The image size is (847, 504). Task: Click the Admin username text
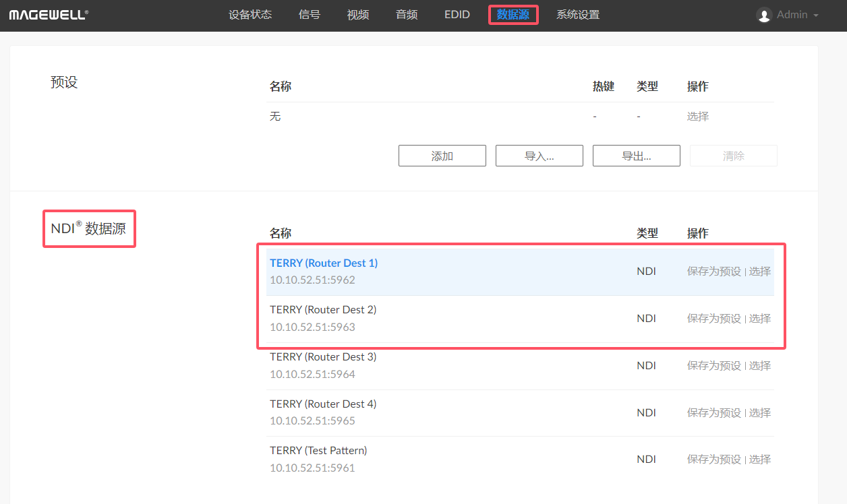pos(792,15)
